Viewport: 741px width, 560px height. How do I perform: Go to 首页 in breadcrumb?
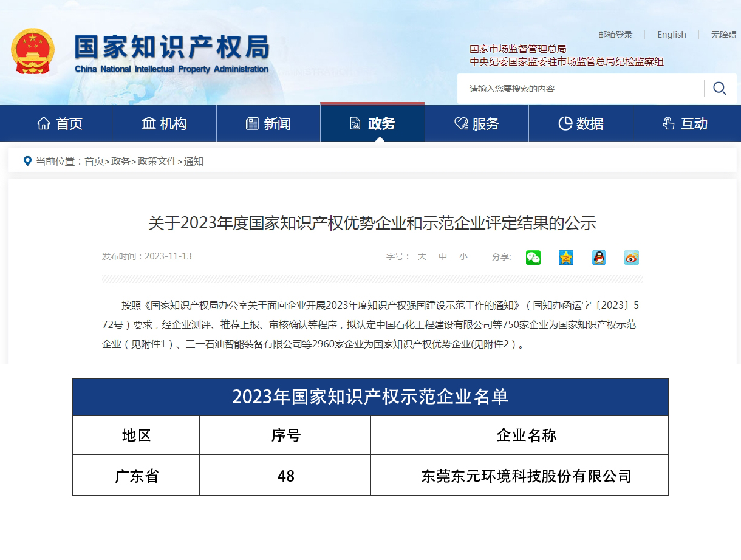(94, 161)
